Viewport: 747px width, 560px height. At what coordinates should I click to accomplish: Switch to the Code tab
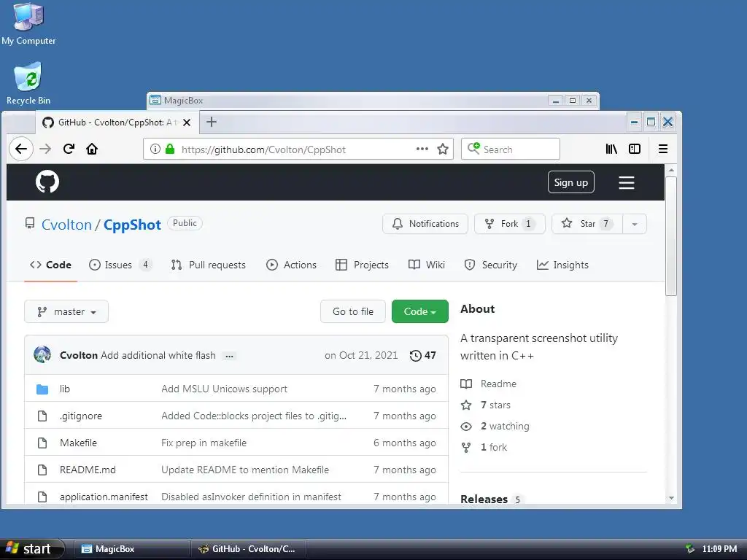click(x=50, y=265)
